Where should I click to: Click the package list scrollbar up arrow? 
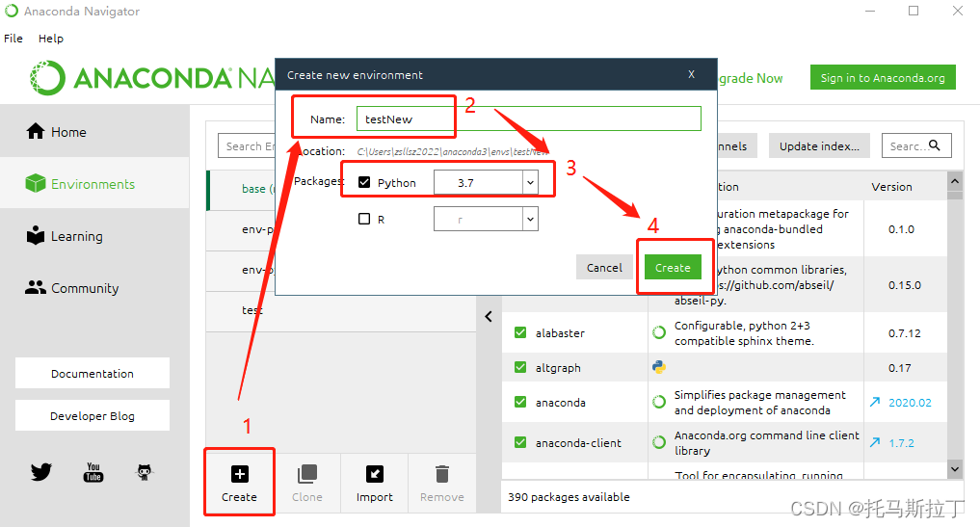pyautogui.click(x=954, y=182)
